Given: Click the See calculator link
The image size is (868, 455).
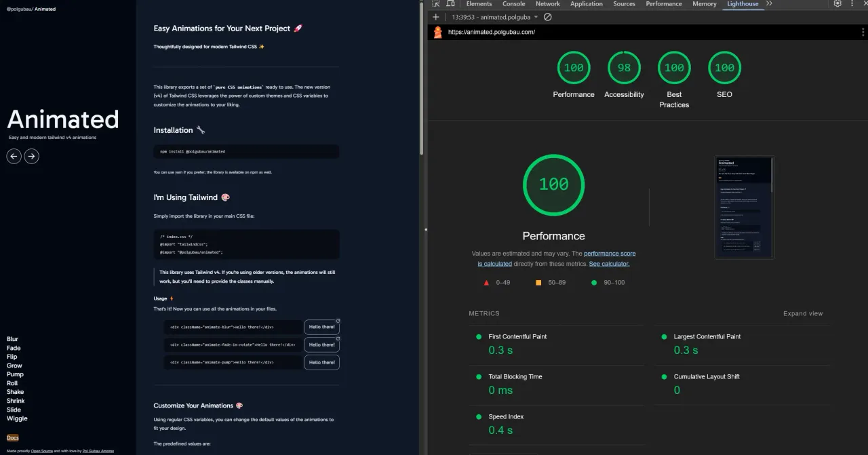Looking at the screenshot, I should pos(608,264).
